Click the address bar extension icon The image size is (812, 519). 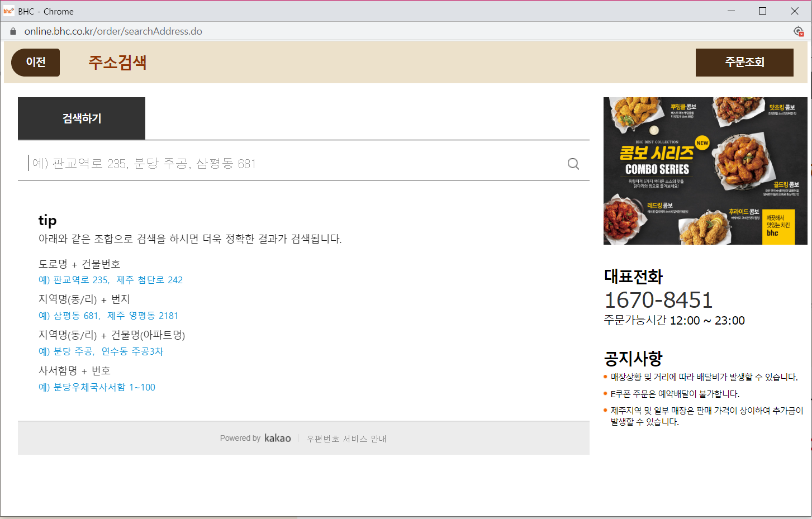point(799,31)
